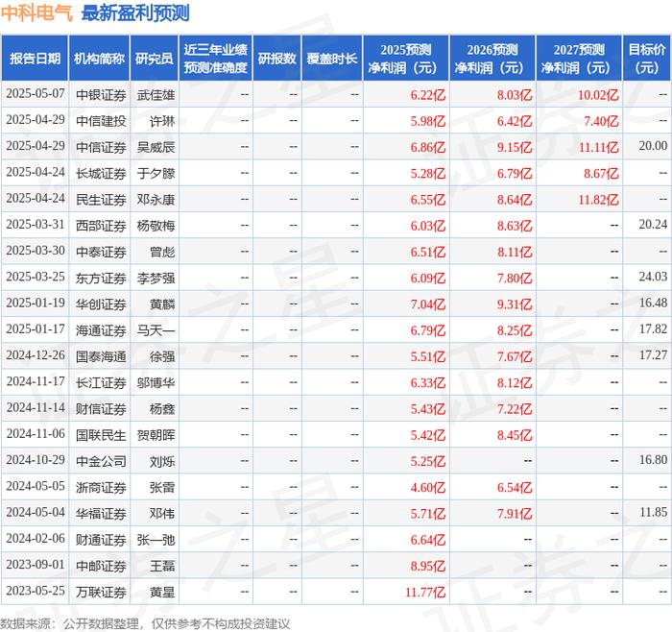The width and height of the screenshot is (672, 632).
Task: Select institution 中信证券
Action: coord(101,147)
